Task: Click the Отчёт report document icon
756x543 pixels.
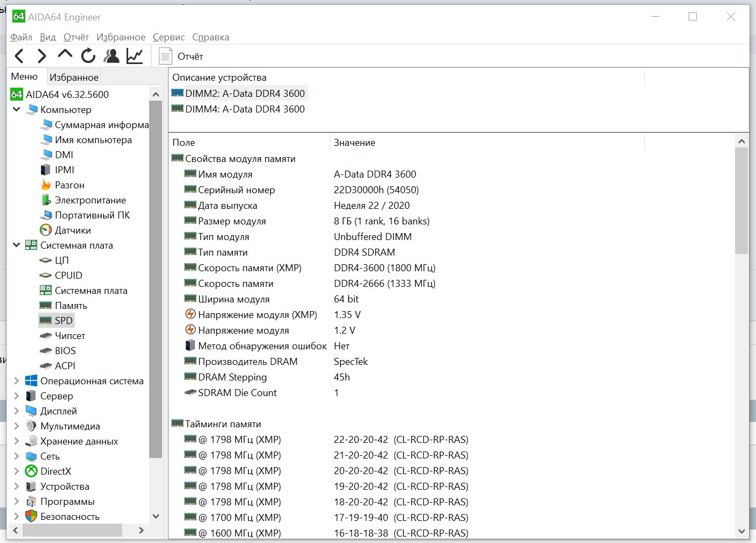Action: (166, 56)
